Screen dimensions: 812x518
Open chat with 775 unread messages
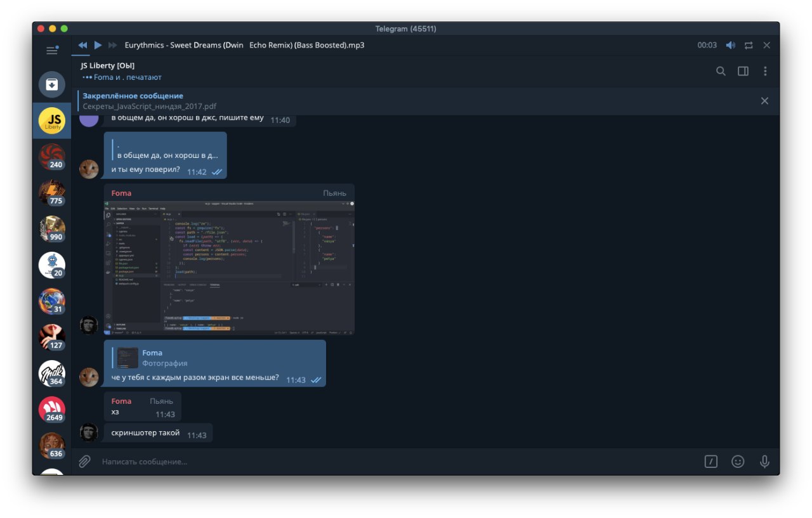(x=52, y=193)
